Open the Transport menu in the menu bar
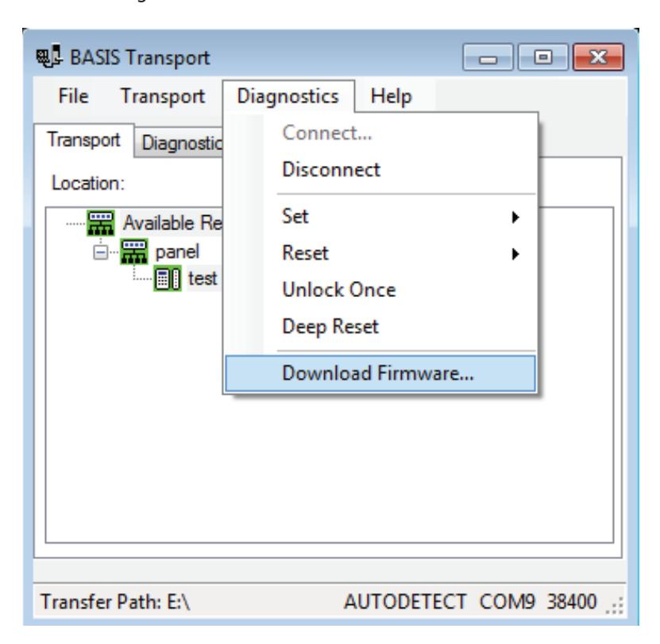The width and height of the screenshot is (660, 644). [163, 96]
